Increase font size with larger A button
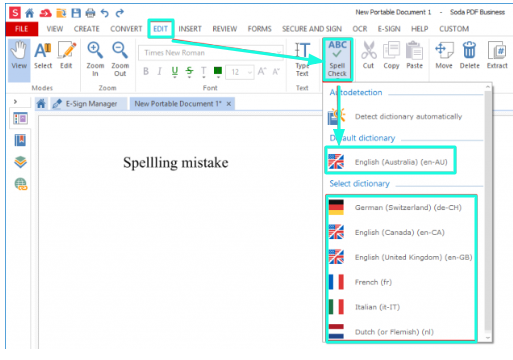Image resolution: width=513 pixels, height=360 pixels. pyautogui.click(x=262, y=71)
